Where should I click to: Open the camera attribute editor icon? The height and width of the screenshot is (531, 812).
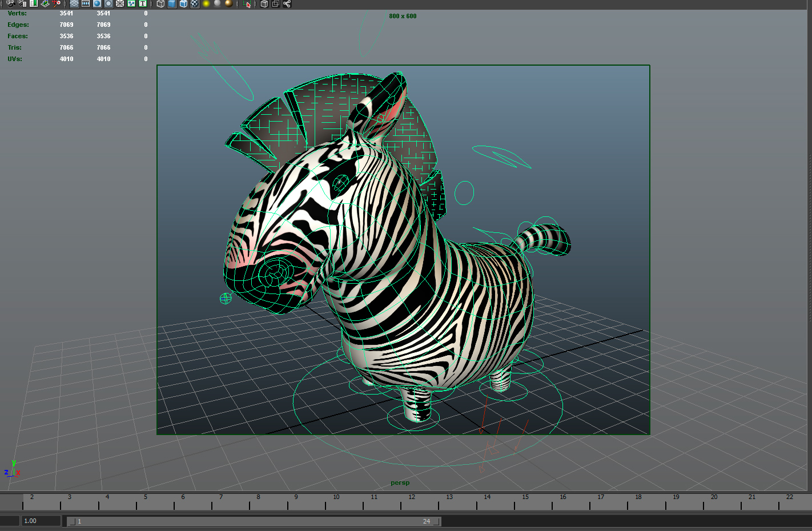coord(22,4)
